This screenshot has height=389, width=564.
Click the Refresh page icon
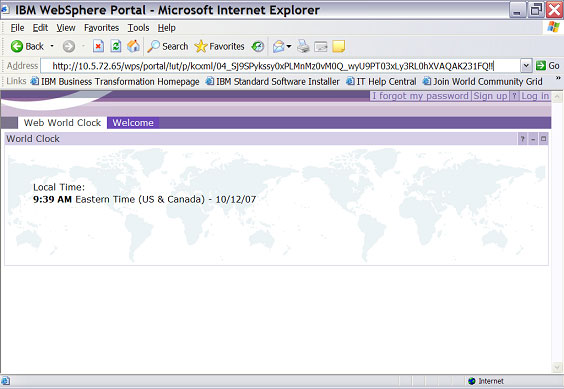[x=115, y=46]
